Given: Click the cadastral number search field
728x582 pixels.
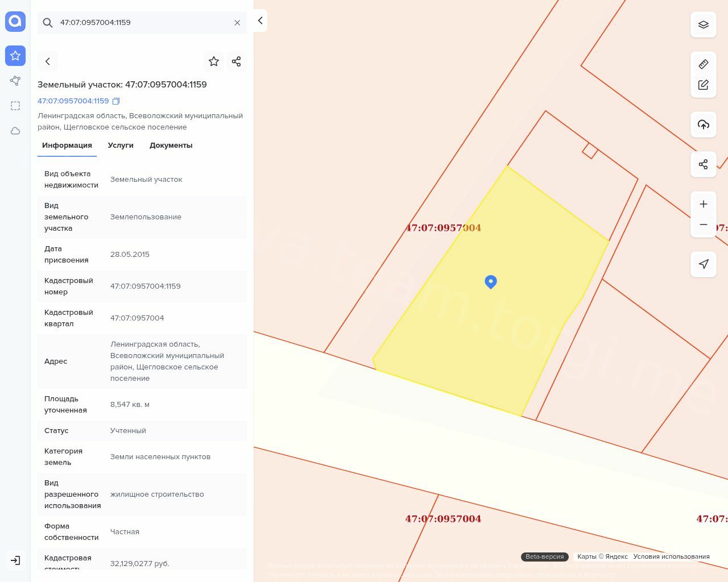Looking at the screenshot, I should 142,23.
